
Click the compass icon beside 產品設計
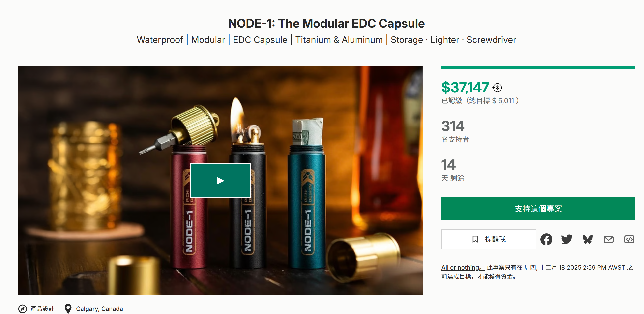click(x=23, y=309)
